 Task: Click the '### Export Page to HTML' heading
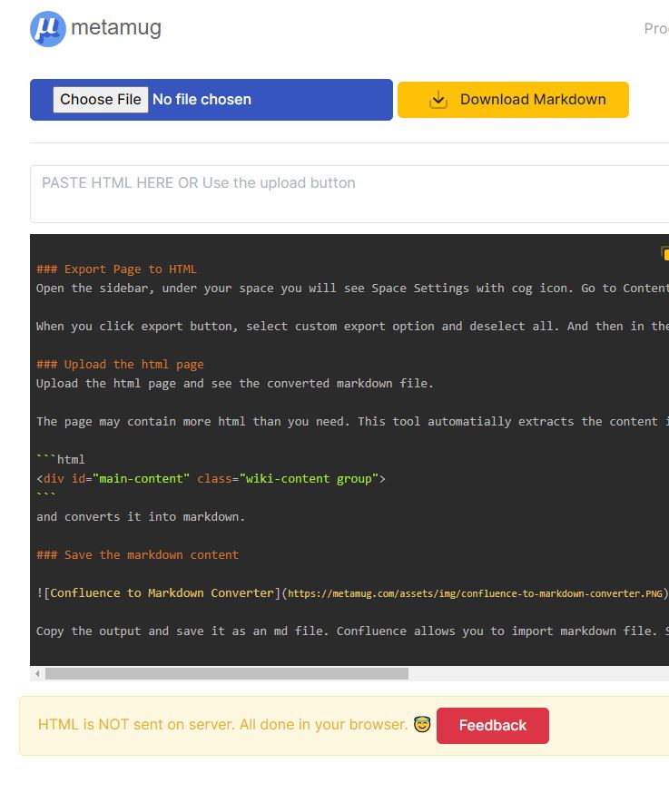pyautogui.click(x=116, y=269)
